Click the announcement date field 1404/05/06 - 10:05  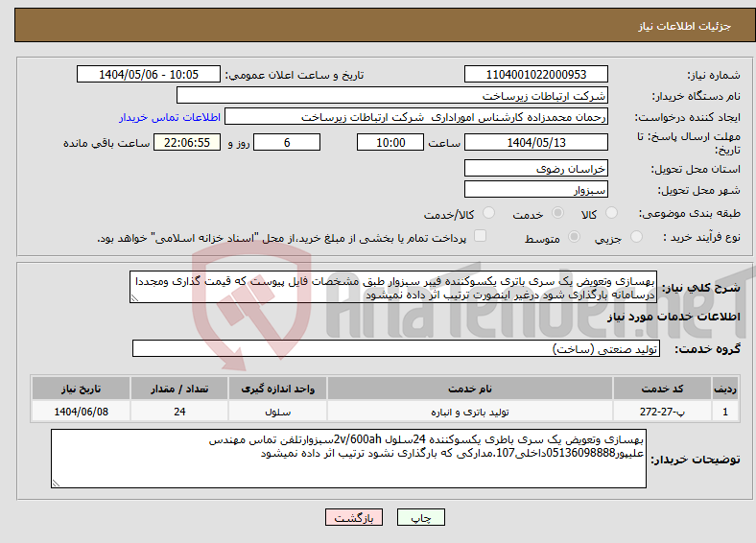149,74
